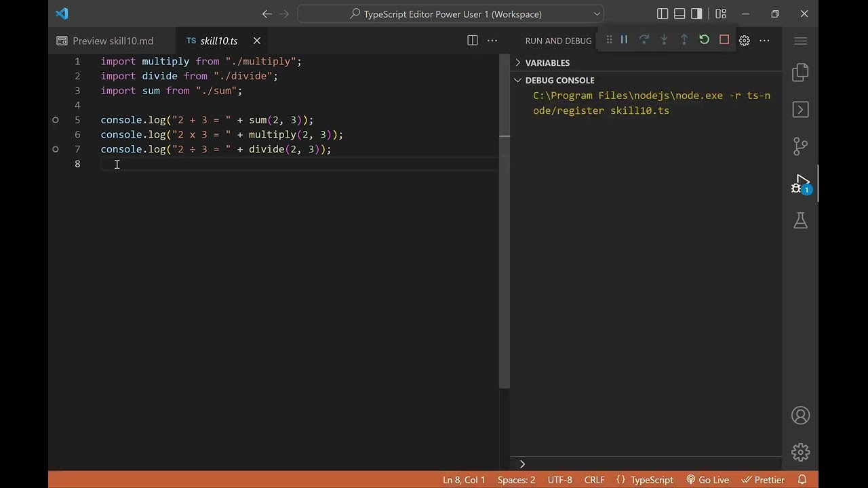Toggle the breakpoint on line 5
Image resolution: width=868 pixels, height=488 pixels.
tap(56, 120)
